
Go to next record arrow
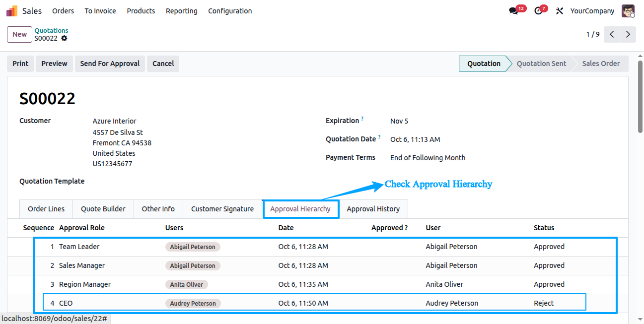pos(628,34)
